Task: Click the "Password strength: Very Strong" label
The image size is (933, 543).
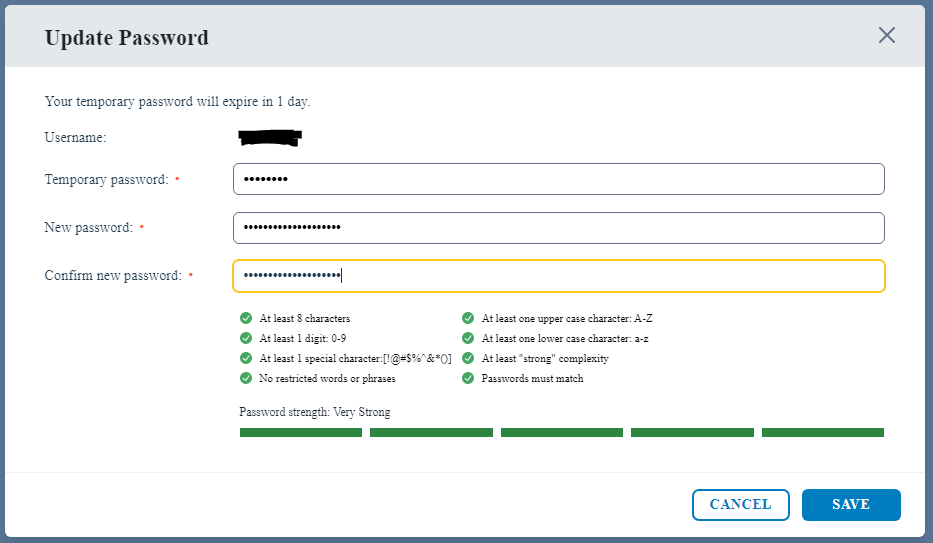Action: (315, 412)
